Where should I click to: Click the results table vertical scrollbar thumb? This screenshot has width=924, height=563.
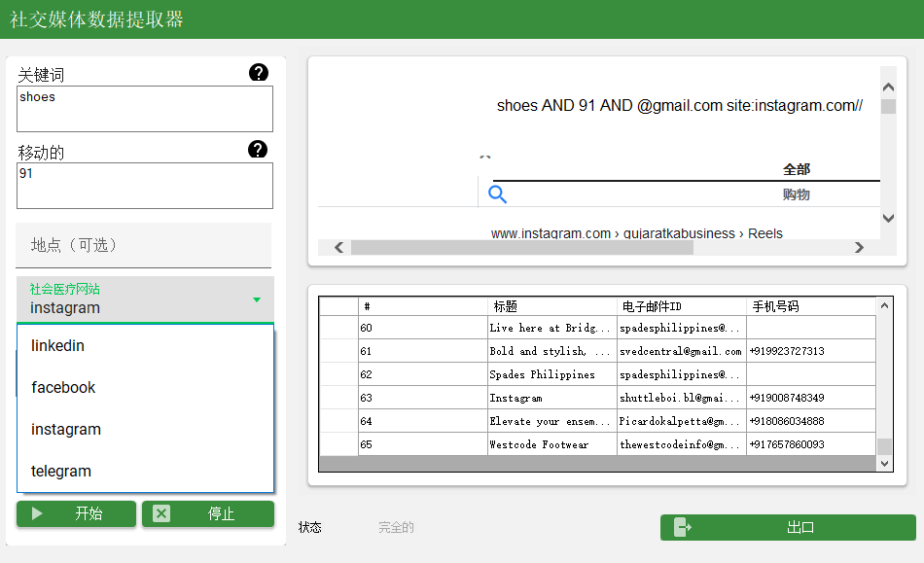(x=884, y=446)
